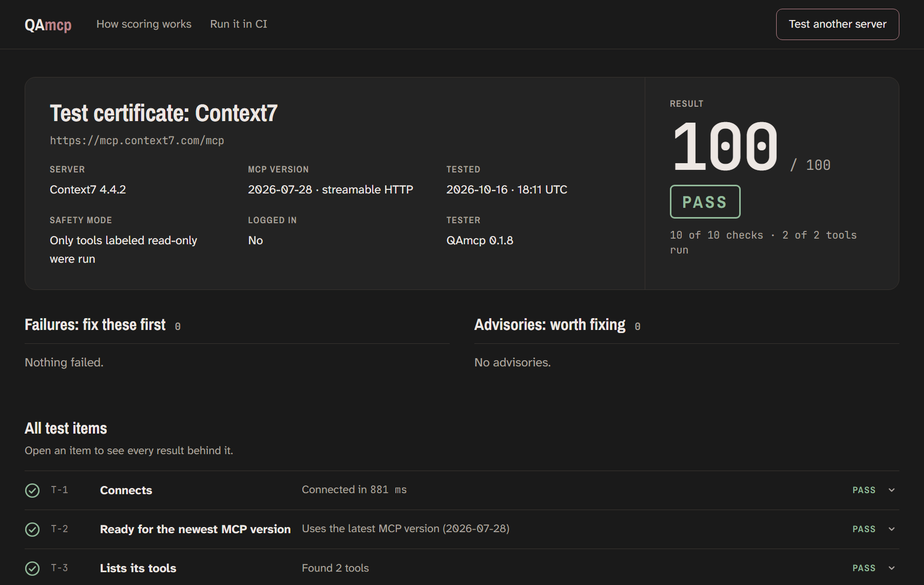Expand the Lists its tools chevron

tap(892, 568)
